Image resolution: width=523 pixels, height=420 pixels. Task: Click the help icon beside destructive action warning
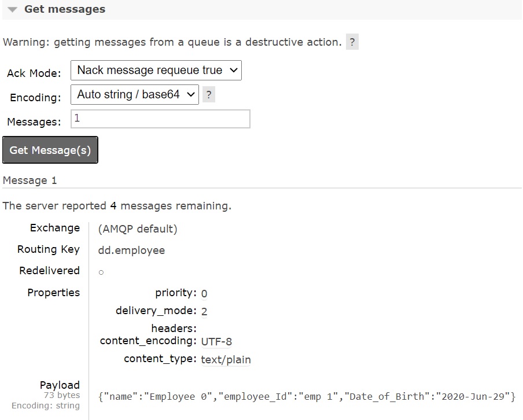[x=352, y=42]
